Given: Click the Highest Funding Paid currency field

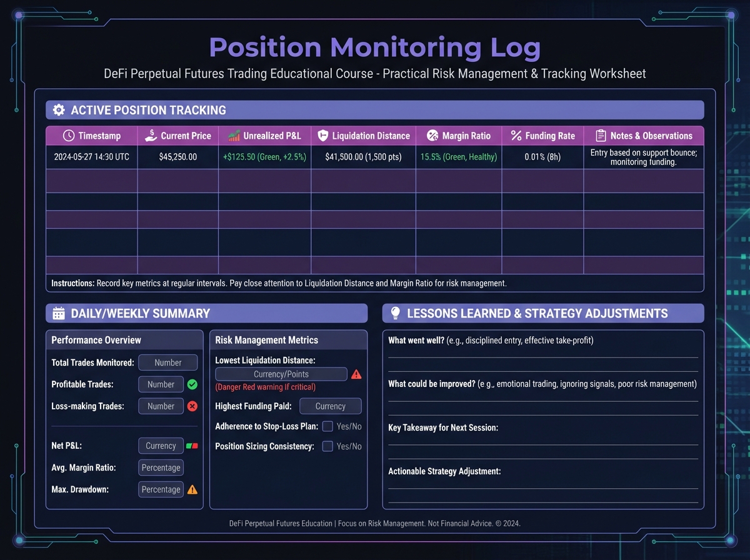Looking at the screenshot, I should click(x=330, y=406).
